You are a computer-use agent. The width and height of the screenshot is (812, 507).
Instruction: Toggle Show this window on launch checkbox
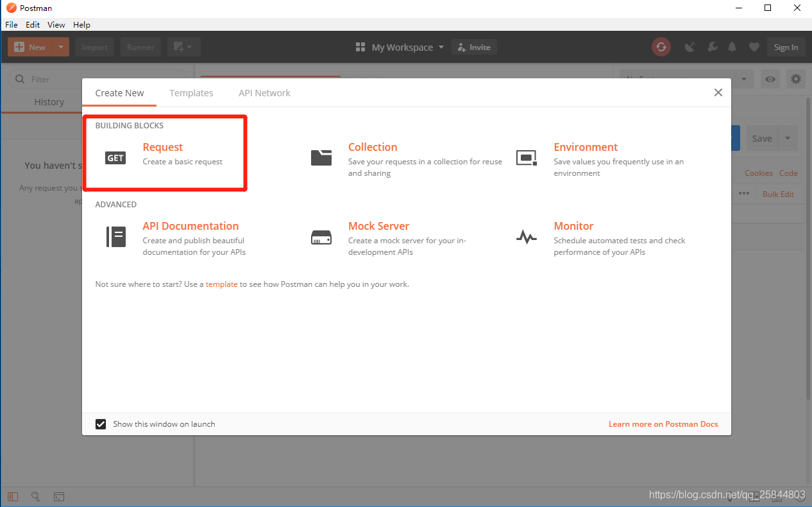[101, 424]
